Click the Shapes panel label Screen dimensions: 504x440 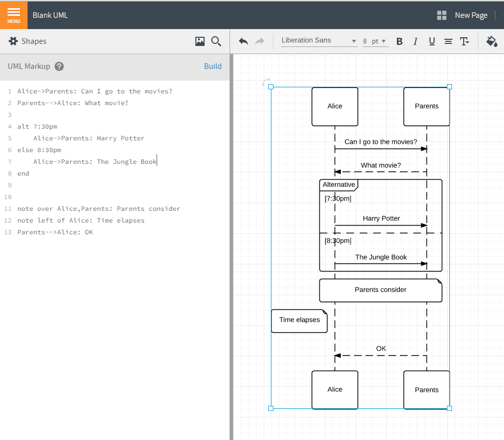pos(34,41)
